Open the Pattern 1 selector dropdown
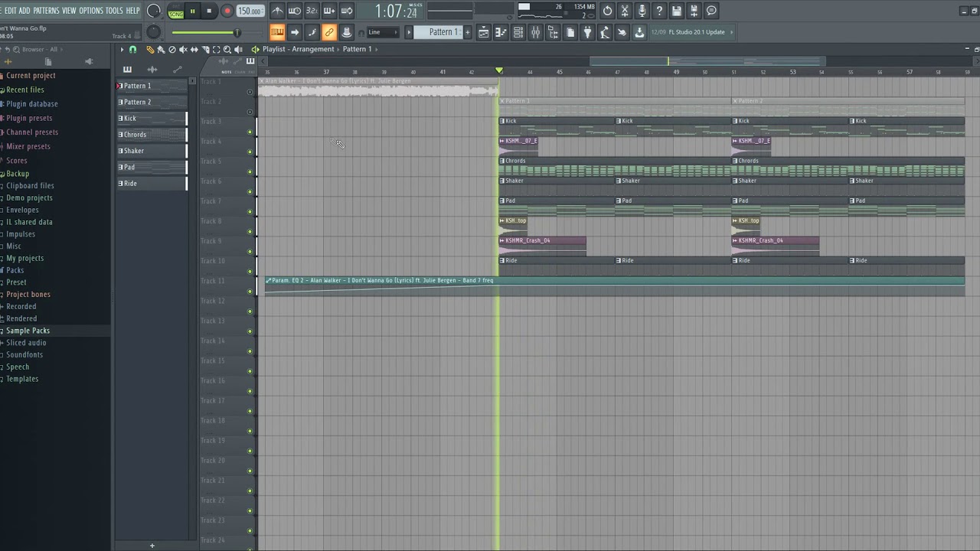Viewport: 980px width, 551px height. pyautogui.click(x=439, y=32)
